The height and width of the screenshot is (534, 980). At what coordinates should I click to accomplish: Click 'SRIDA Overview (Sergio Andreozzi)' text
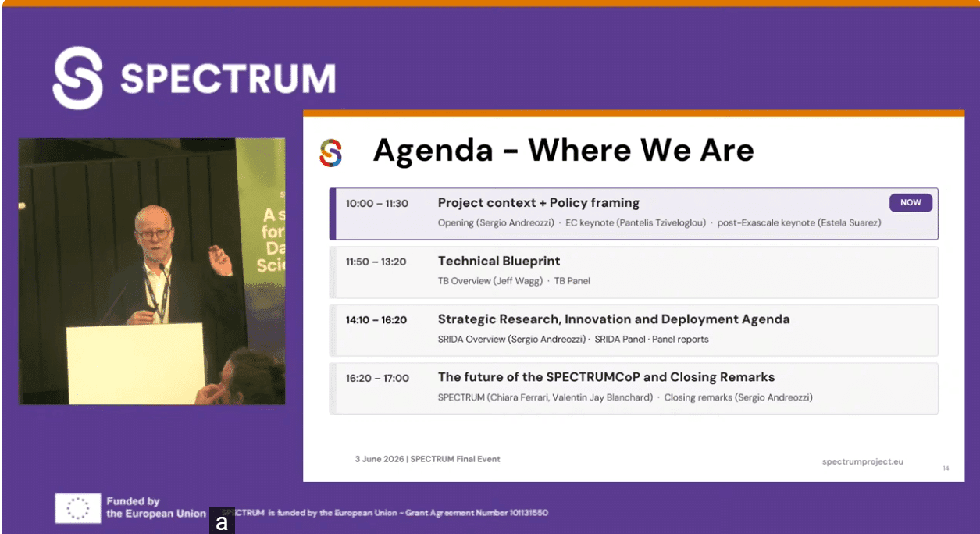point(512,340)
